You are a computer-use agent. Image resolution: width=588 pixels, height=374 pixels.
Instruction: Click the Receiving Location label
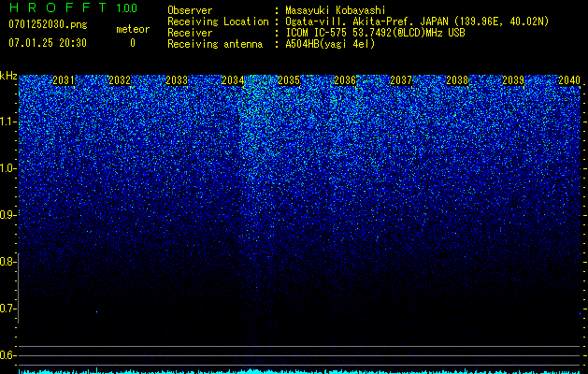coord(218,22)
